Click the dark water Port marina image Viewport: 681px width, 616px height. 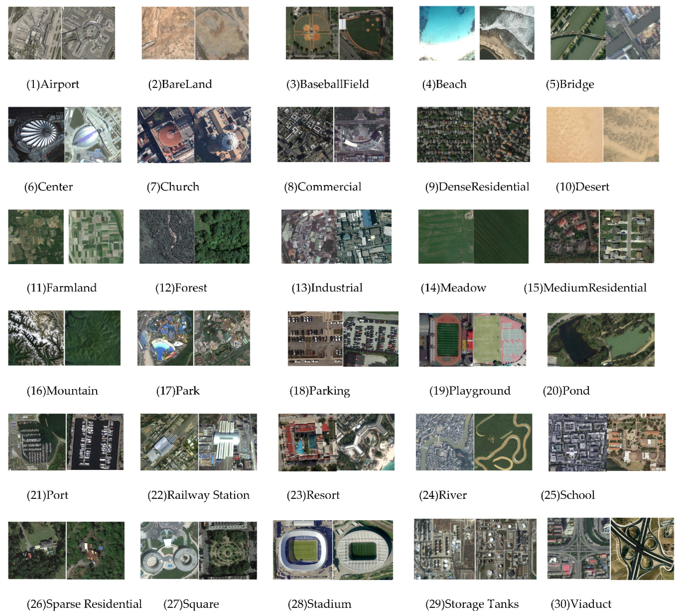[95, 442]
